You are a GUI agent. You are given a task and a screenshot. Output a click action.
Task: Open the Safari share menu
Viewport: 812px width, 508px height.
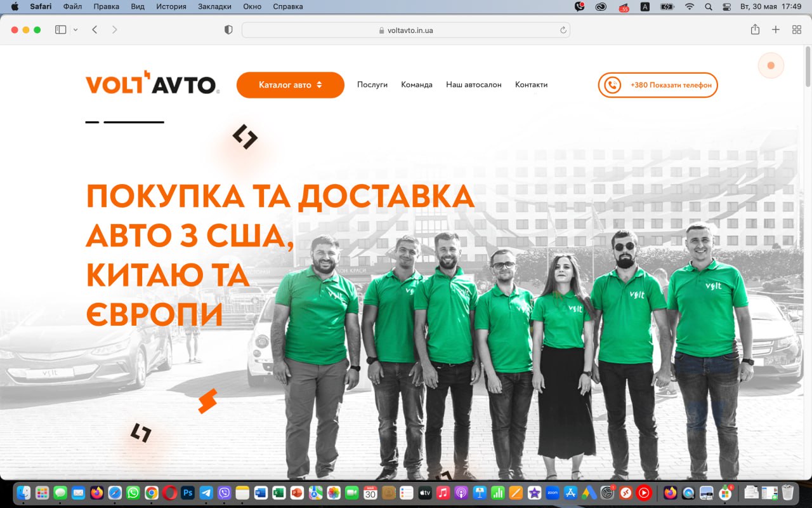tap(755, 30)
